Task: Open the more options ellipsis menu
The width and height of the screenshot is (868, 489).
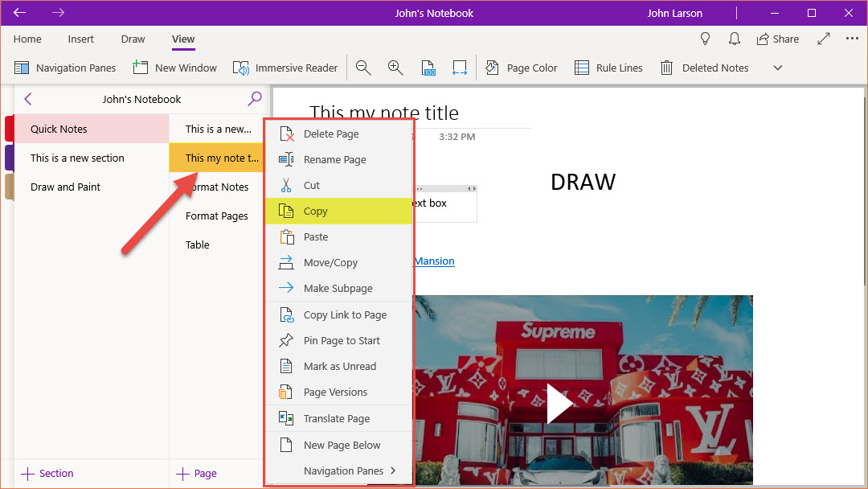Action: coord(852,39)
